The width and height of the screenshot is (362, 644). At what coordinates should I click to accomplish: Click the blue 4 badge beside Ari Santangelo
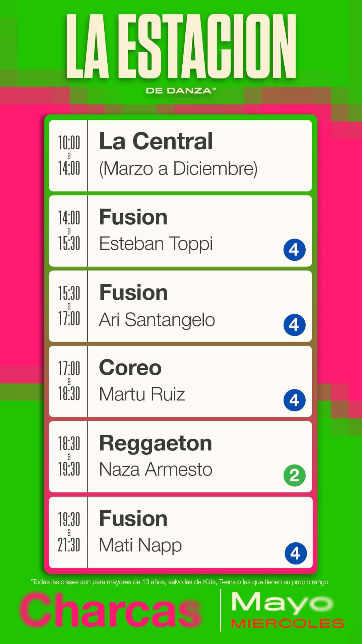point(294,325)
